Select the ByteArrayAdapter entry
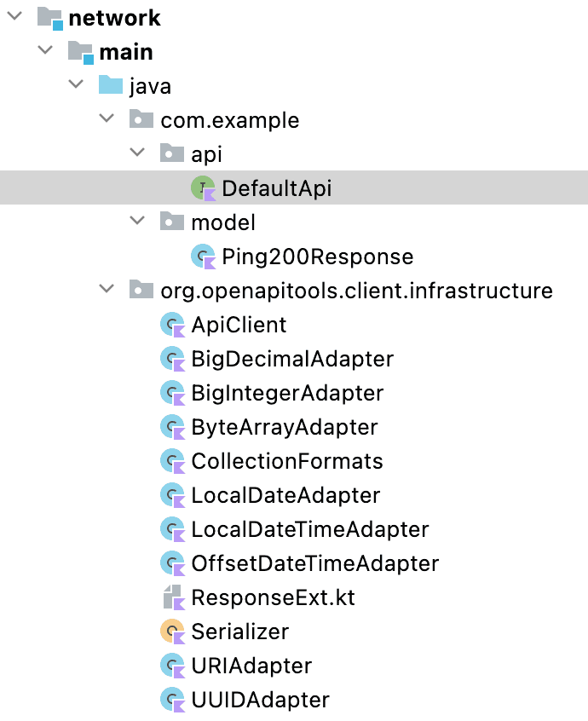Image resolution: width=588 pixels, height=721 pixels. (284, 427)
